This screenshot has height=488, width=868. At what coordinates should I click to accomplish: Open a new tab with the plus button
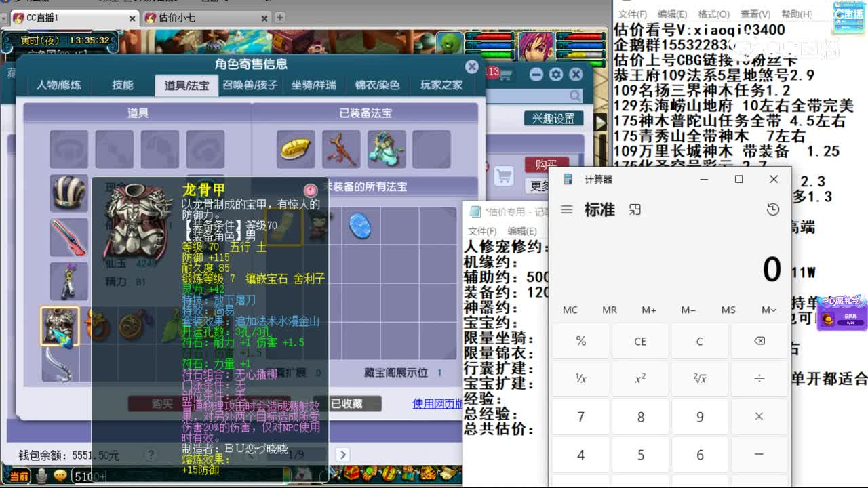pos(279,18)
